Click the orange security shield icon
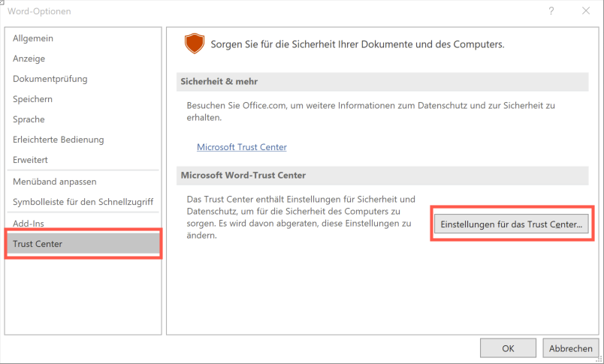Viewport: 604px width, 364px height. 194,43
